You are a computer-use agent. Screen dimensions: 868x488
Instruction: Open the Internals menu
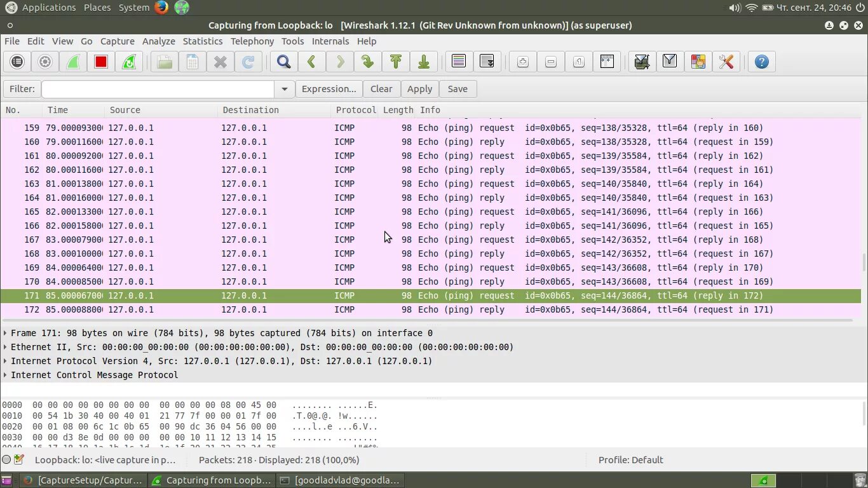[x=330, y=41]
